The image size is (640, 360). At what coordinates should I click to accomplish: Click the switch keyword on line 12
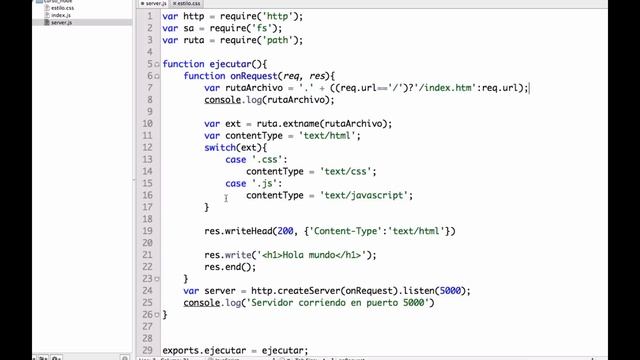click(x=220, y=147)
